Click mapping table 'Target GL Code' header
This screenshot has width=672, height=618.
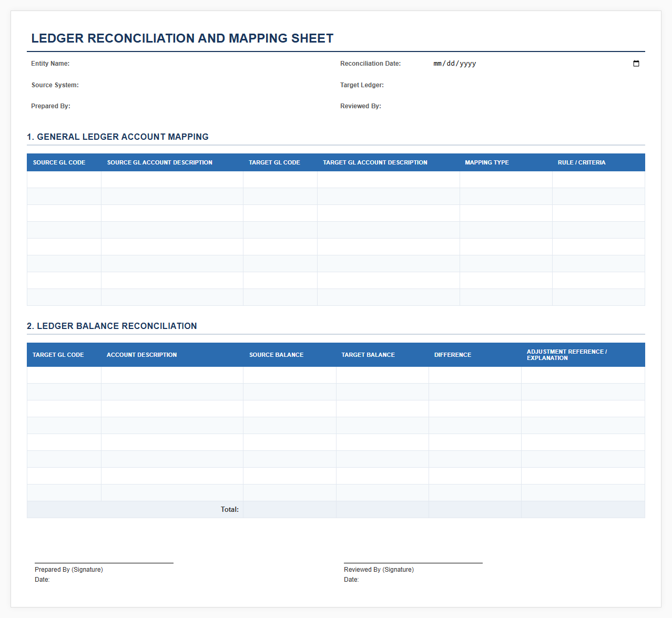[280, 162]
